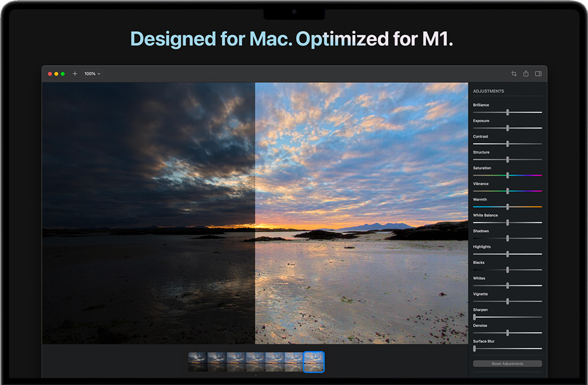Click the Exposure slider handle
Screen dimensions: 588x385
508,128
